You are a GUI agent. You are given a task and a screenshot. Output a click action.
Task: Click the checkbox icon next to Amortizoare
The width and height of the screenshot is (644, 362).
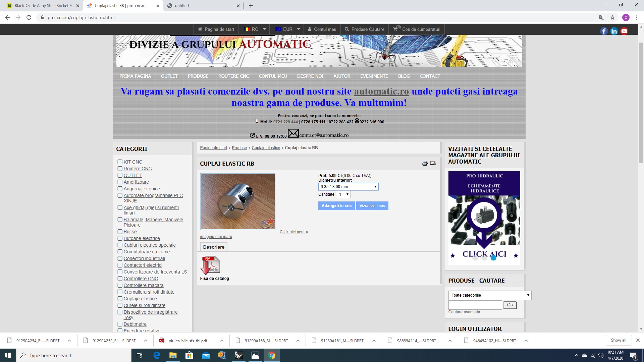120,182
